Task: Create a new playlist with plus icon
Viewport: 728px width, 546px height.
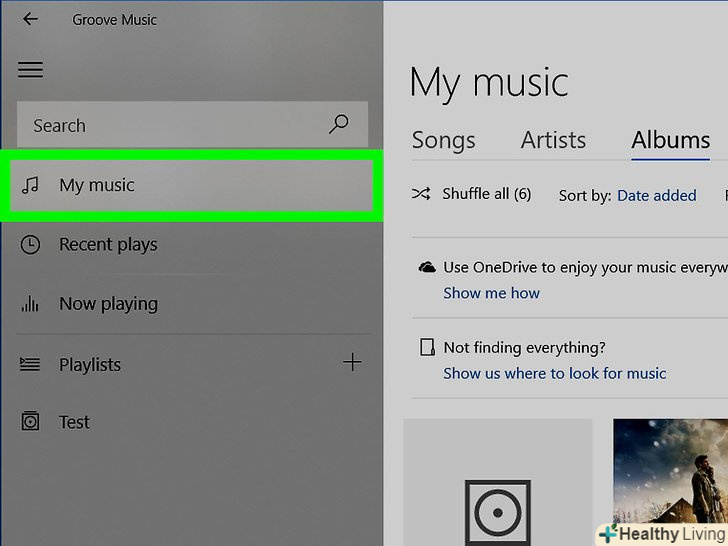Action: tap(352, 362)
